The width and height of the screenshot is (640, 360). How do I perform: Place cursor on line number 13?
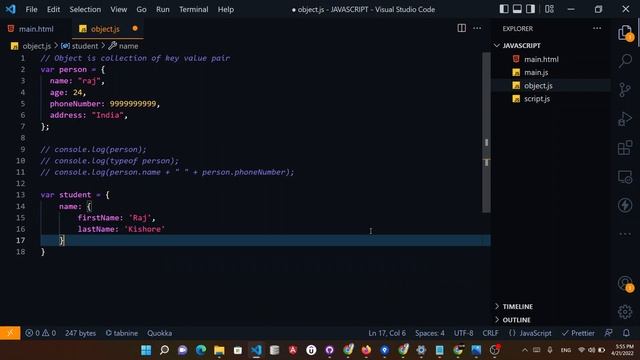point(20,195)
